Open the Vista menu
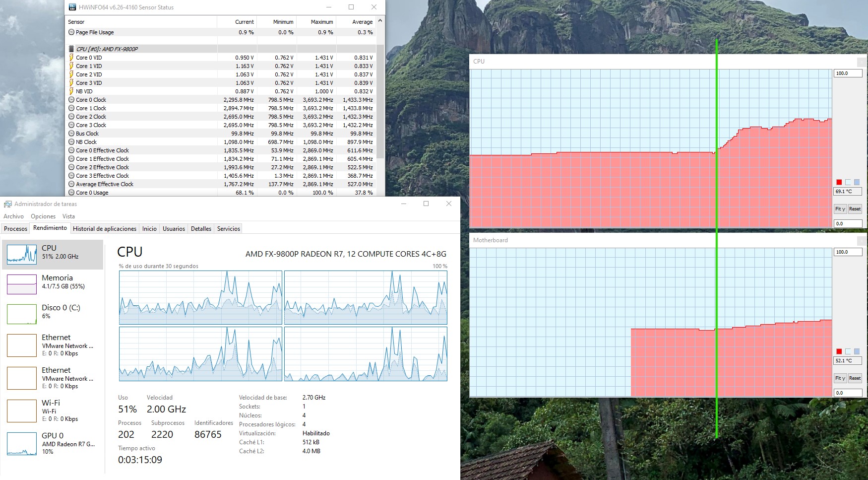The width and height of the screenshot is (868, 480). click(x=68, y=216)
